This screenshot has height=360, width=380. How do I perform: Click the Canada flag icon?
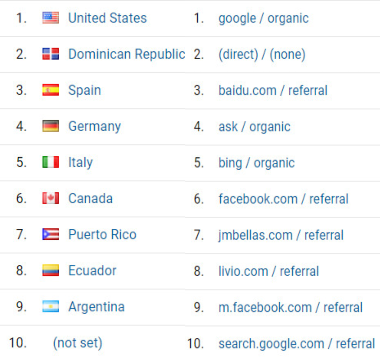pyautogui.click(x=51, y=198)
